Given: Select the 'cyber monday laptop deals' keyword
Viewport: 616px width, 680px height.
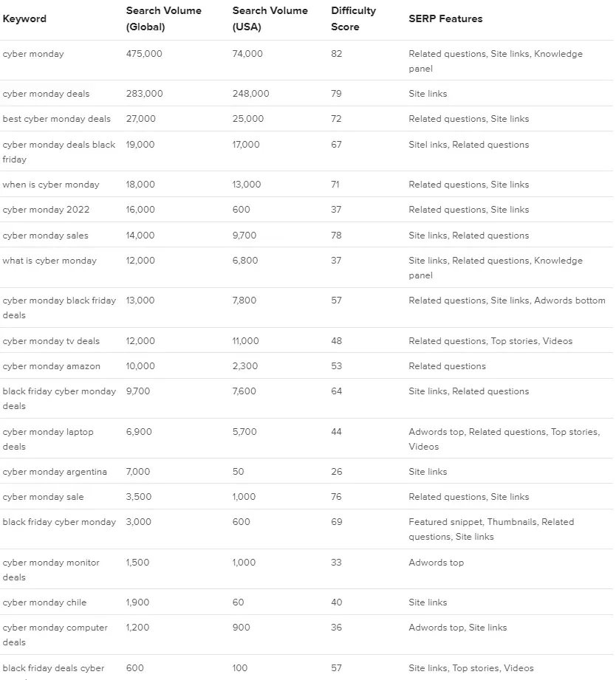Looking at the screenshot, I should point(48,439).
